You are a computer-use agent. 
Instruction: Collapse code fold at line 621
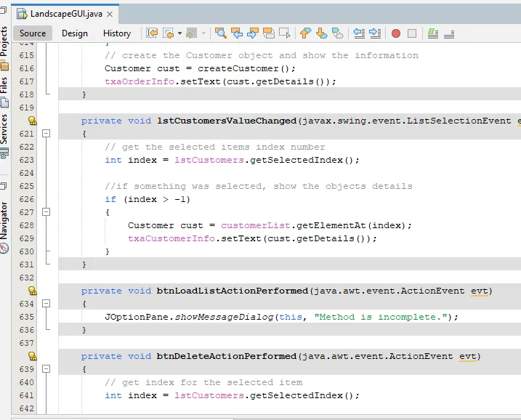click(47, 134)
